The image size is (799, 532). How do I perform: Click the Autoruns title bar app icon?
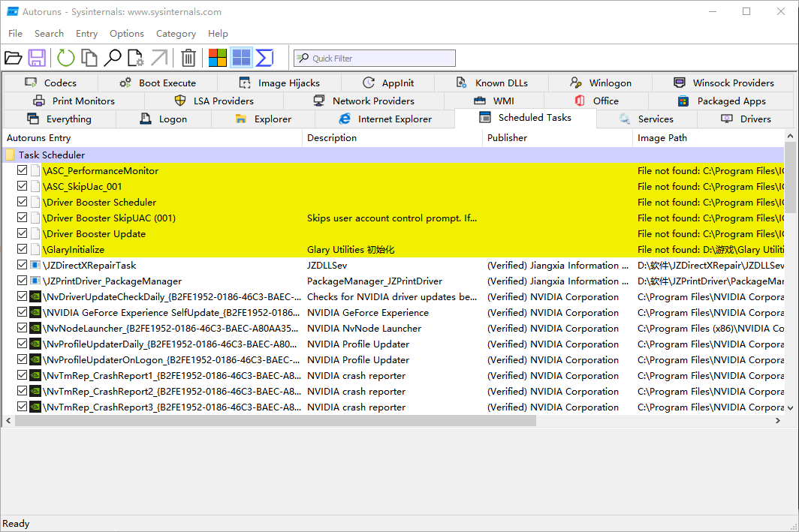(12, 11)
